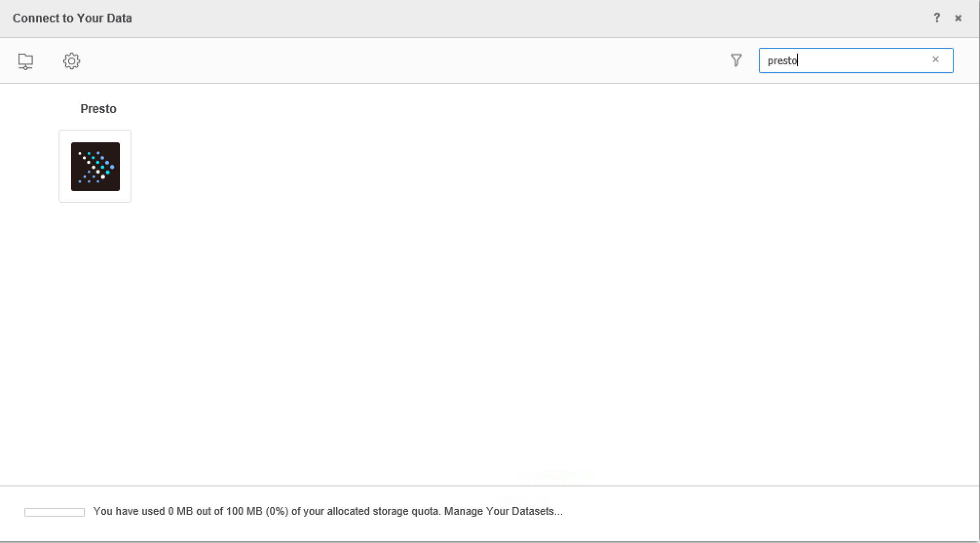Click the networked computer data source icon
The image size is (980, 543).
[25, 61]
